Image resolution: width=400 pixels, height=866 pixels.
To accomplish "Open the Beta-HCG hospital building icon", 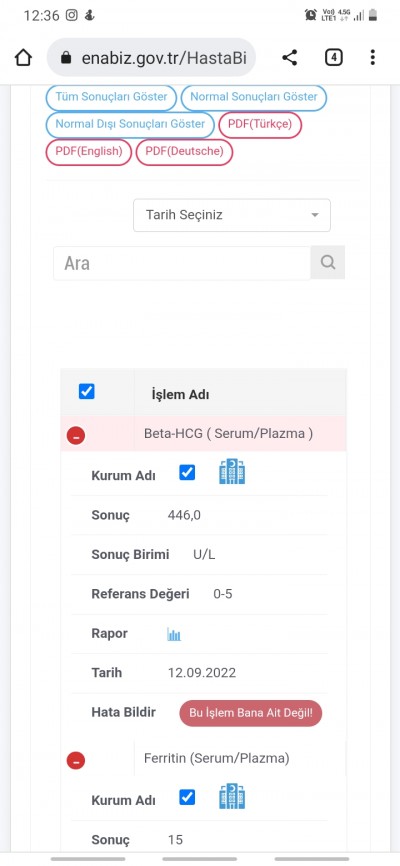I will tap(232, 472).
